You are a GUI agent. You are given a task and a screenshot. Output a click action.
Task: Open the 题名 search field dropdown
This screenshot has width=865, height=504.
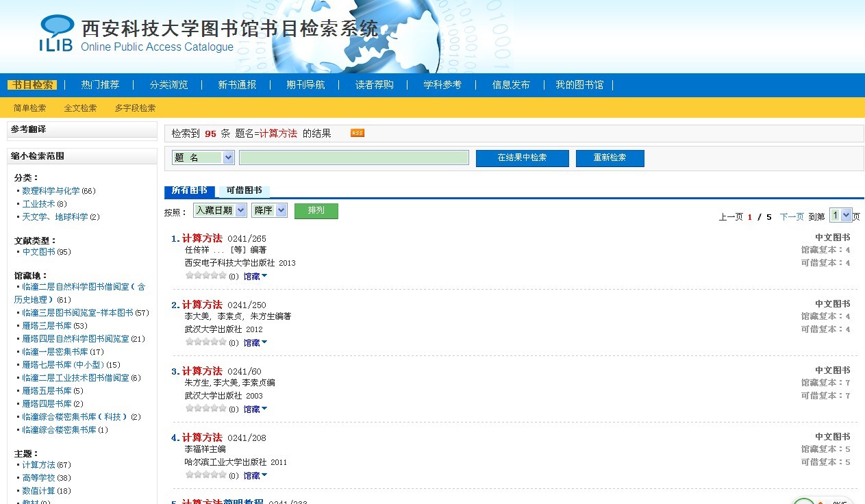(x=203, y=157)
